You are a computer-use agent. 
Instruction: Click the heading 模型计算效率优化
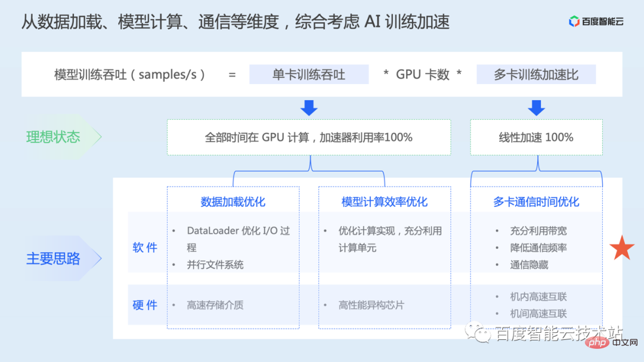coord(385,202)
